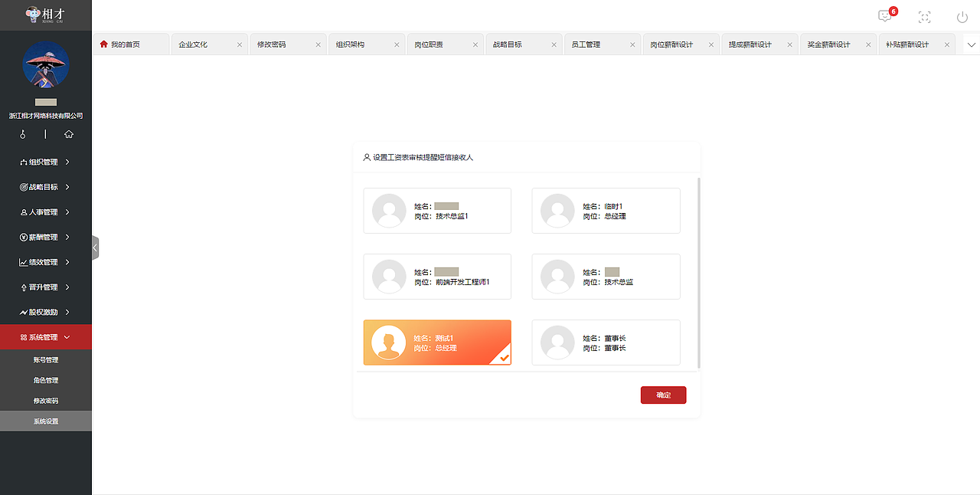This screenshot has height=495, width=980.
Task: Expand the 股权激励 sidebar menu
Action: [x=46, y=312]
